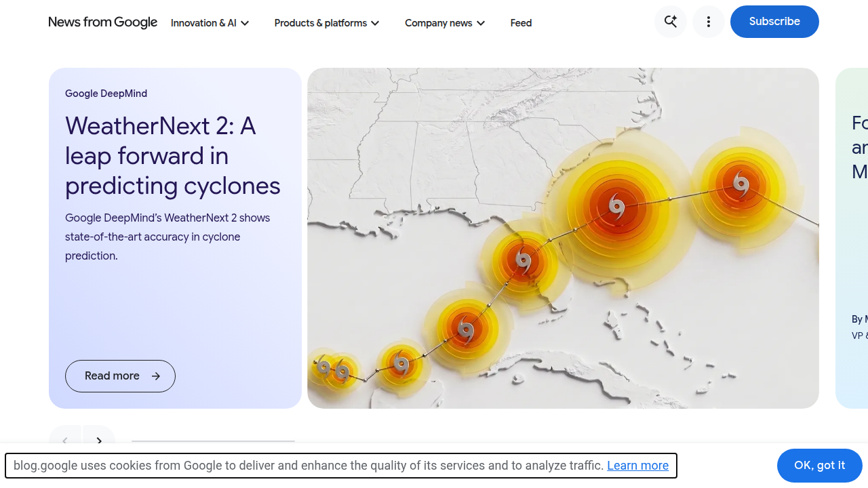The height and width of the screenshot is (488, 868).
Task: Click Read more on WeatherNext 2 card
Action: click(120, 376)
